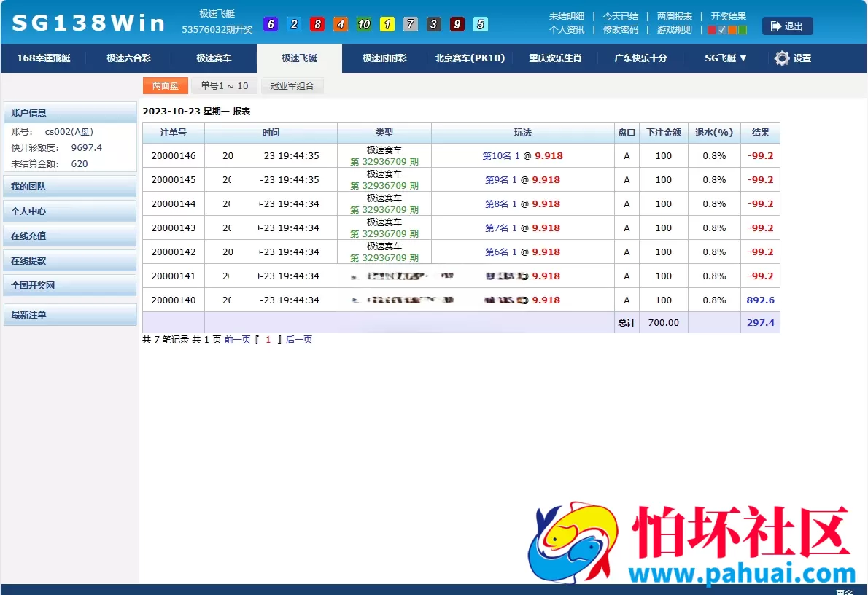
Task: Open 广东快乐十分 tab
Action: (x=640, y=58)
